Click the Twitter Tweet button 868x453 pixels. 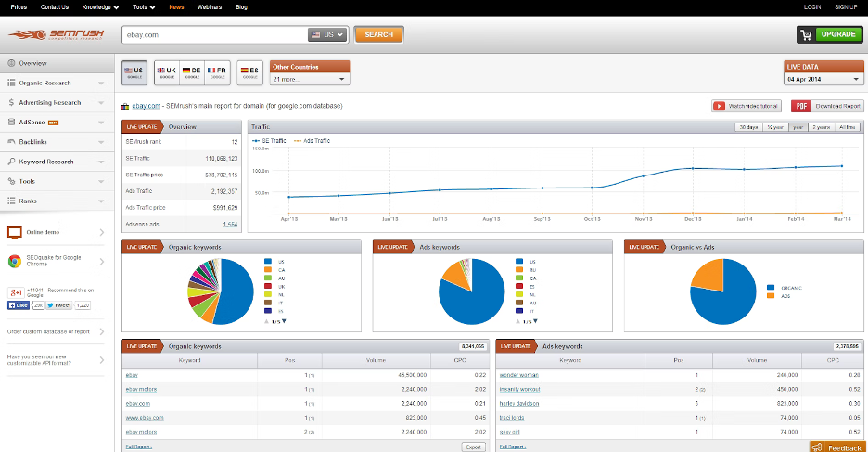pos(58,305)
